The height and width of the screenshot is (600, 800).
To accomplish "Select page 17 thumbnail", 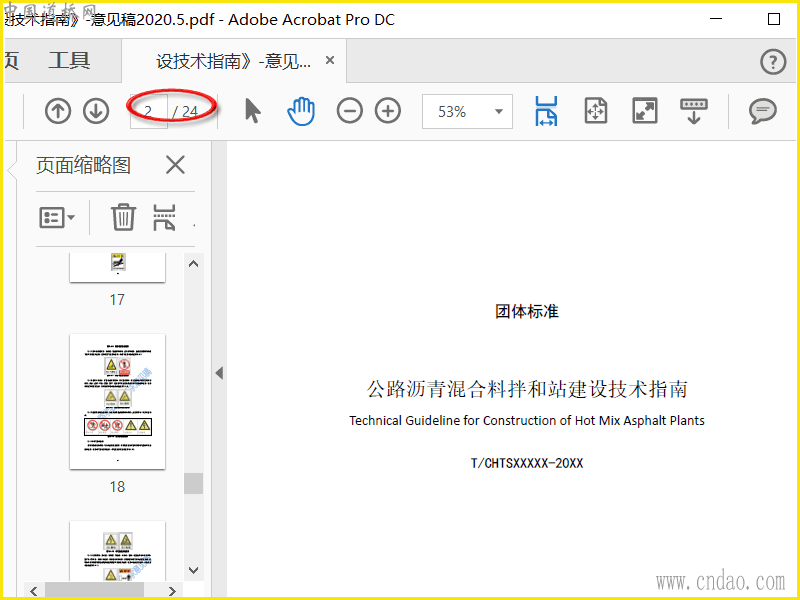I will [x=117, y=267].
